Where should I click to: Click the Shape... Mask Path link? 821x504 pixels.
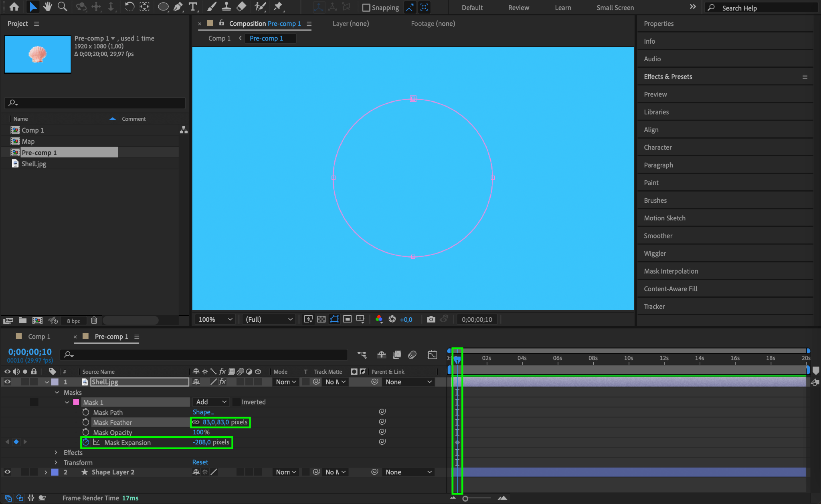(203, 412)
